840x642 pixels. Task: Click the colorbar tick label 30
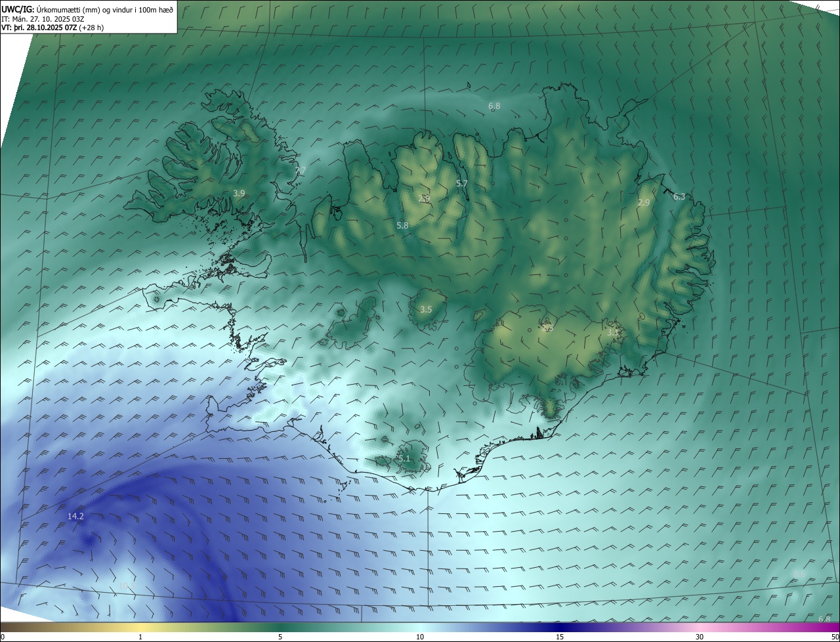(700, 637)
